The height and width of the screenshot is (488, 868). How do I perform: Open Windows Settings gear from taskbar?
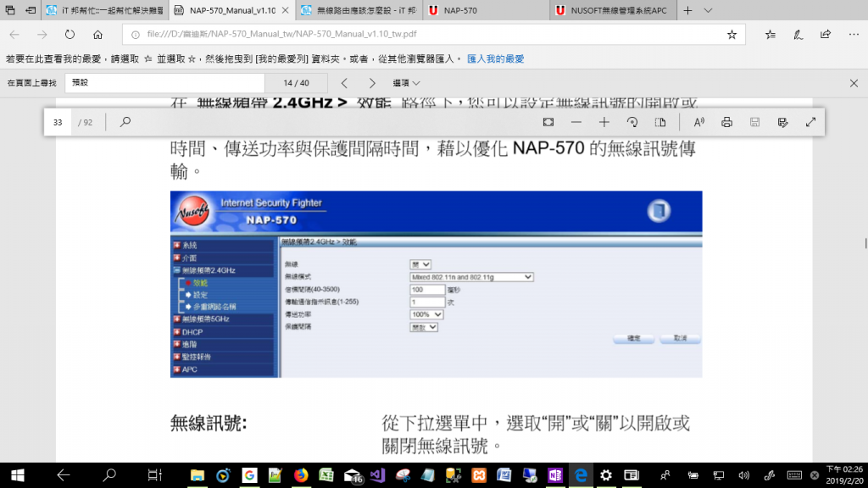tap(606, 475)
